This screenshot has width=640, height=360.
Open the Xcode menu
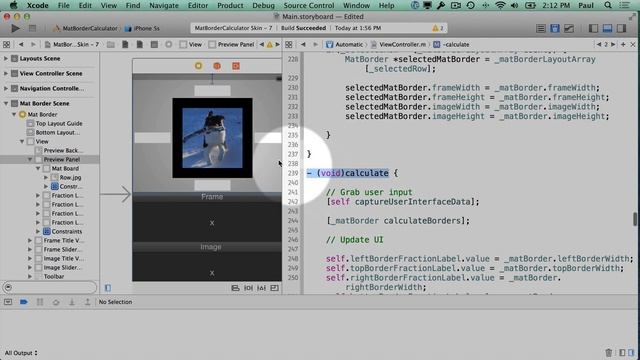click(38, 5)
